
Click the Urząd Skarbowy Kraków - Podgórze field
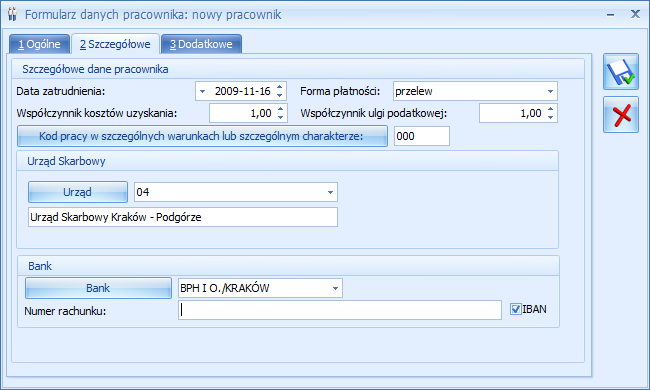pos(183,217)
